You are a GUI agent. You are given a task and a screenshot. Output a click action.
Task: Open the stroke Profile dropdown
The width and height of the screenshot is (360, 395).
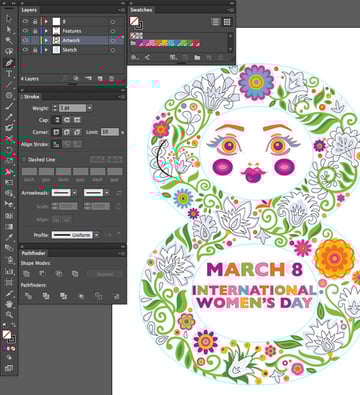coord(96,235)
